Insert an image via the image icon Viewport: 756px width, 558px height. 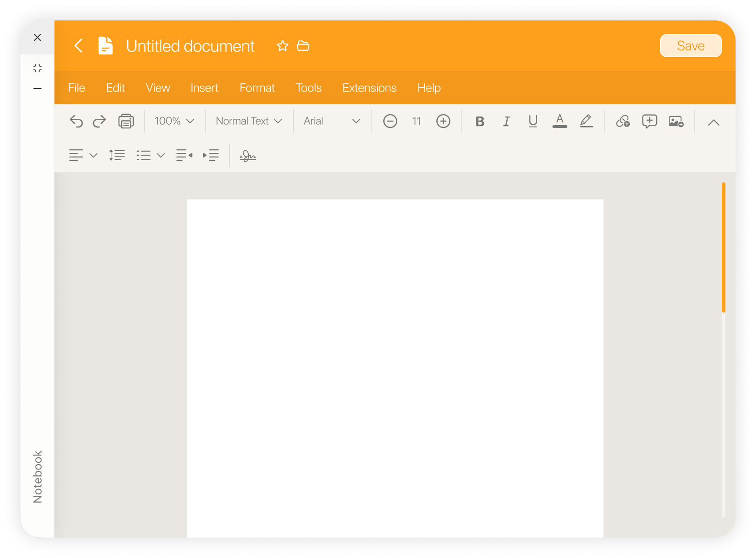[676, 121]
